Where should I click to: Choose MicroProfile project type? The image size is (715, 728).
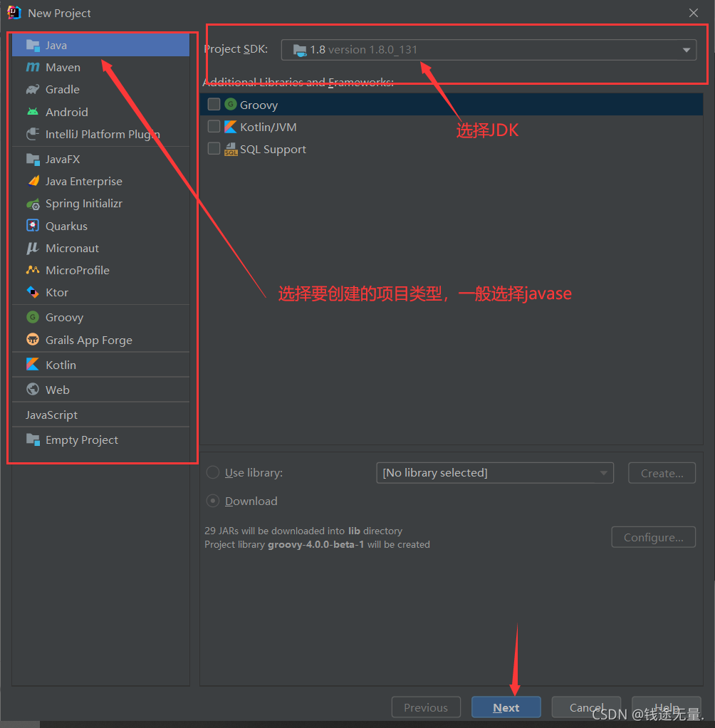click(100, 270)
